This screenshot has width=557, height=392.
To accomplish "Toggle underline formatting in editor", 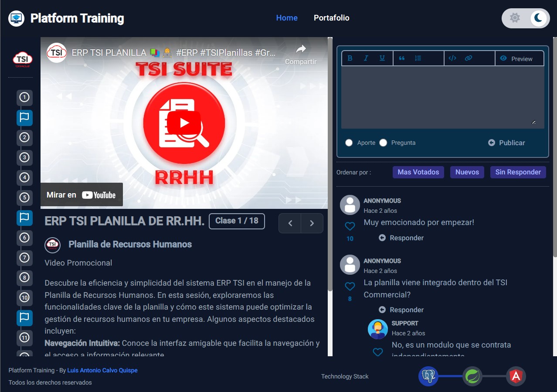I will point(382,58).
